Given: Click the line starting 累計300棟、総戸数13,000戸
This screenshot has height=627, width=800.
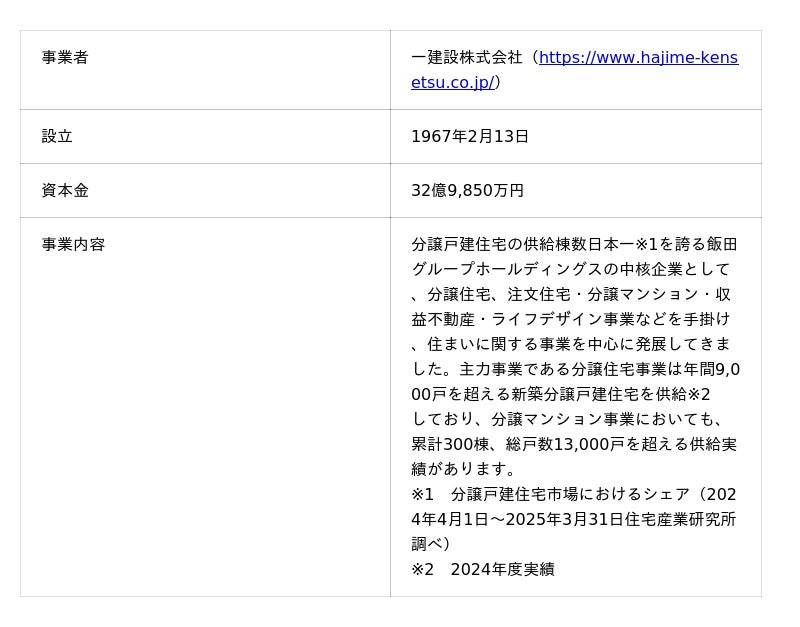Looking at the screenshot, I should point(574,445).
